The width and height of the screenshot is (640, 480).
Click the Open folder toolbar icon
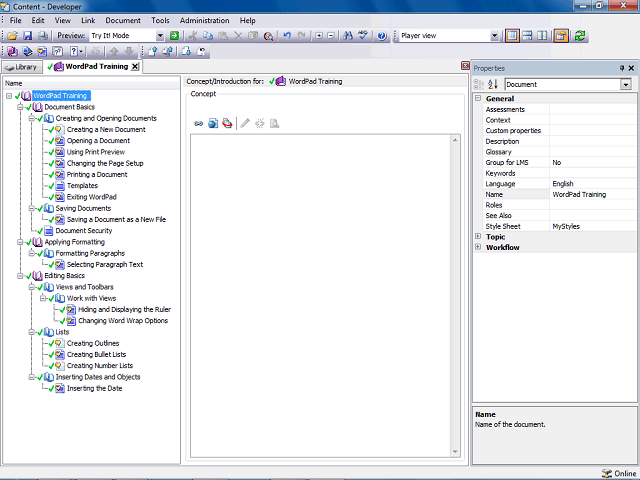[x=12, y=36]
